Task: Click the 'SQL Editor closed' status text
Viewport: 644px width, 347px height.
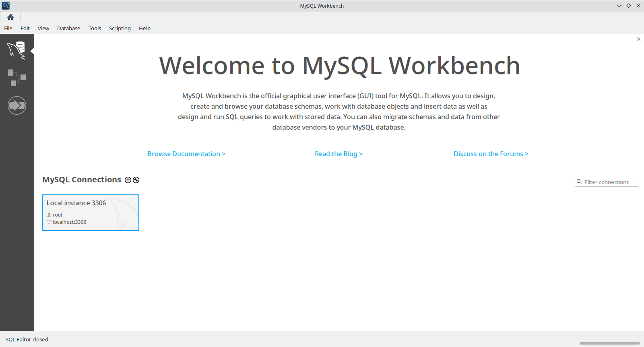Action: 27,339
